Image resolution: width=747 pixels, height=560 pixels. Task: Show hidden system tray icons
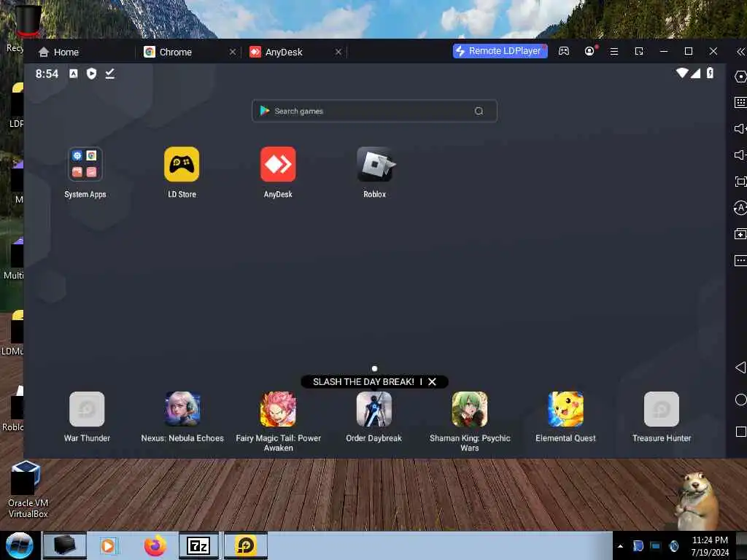point(620,546)
